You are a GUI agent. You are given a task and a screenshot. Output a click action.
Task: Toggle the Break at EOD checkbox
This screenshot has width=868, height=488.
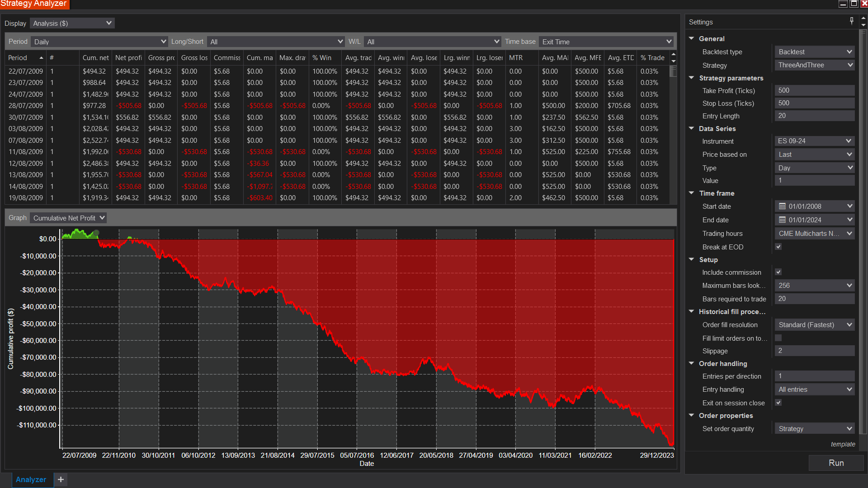click(x=778, y=247)
